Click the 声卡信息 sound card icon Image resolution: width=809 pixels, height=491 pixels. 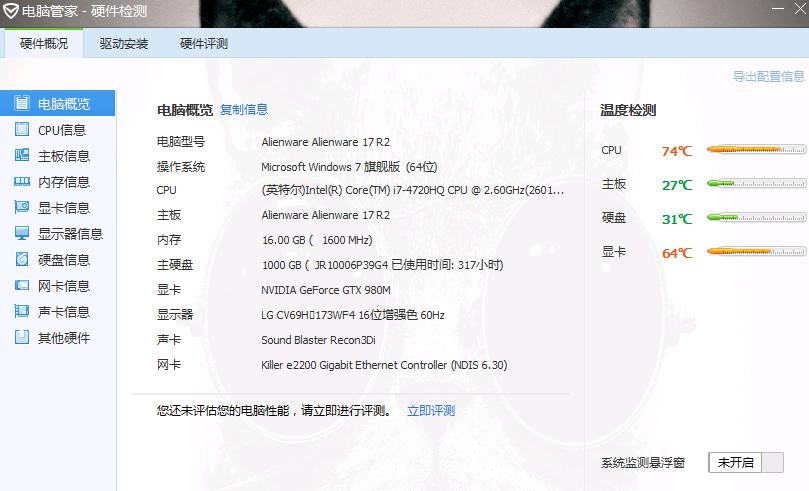[x=22, y=311]
